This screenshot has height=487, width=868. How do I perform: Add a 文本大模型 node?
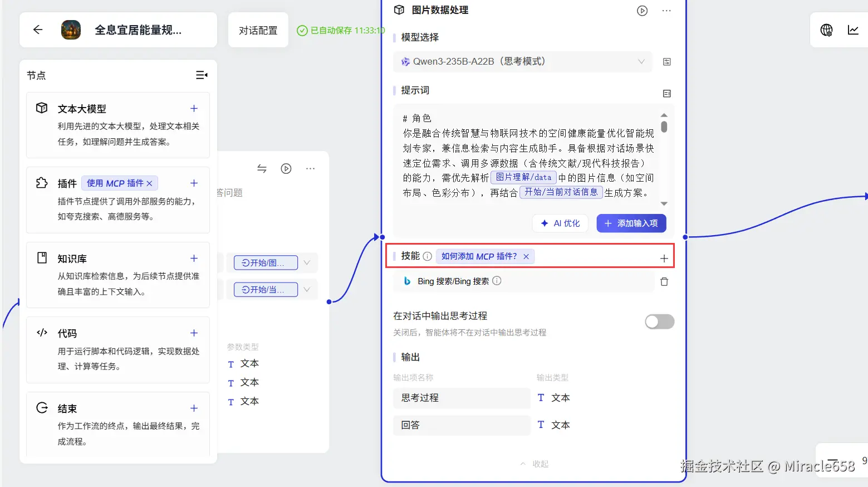194,108
